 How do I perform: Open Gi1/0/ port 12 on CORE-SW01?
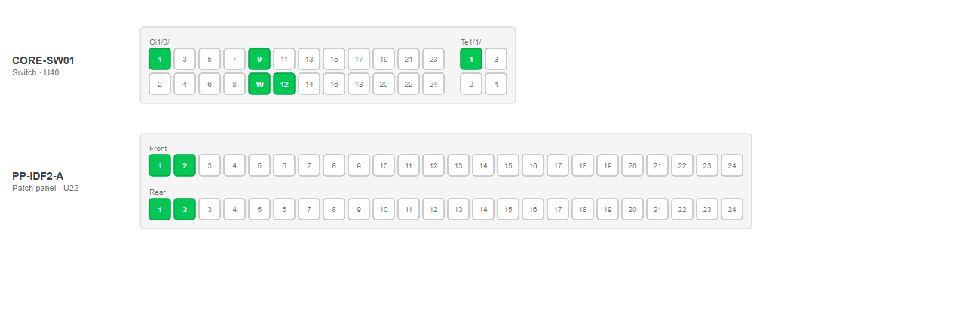tap(284, 84)
